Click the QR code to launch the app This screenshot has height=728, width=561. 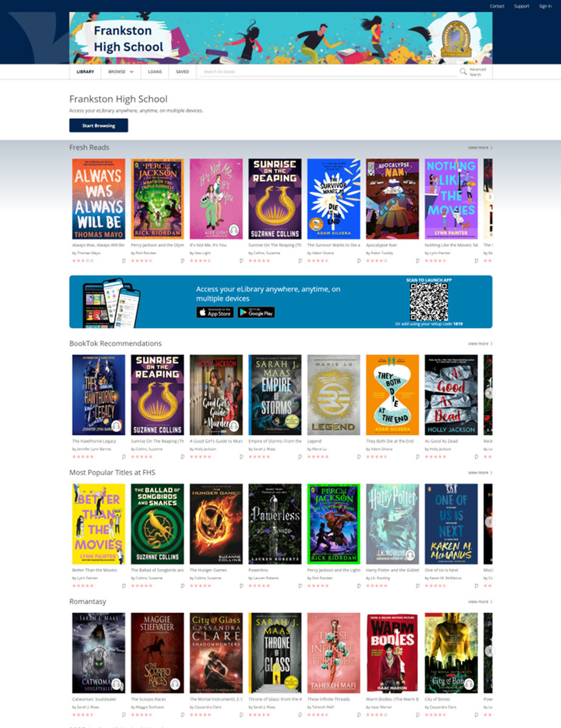click(429, 302)
